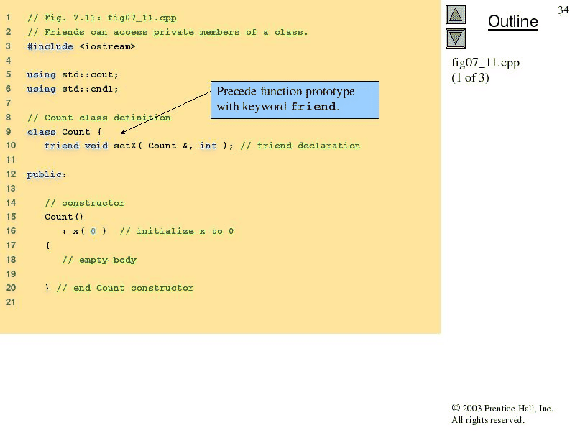Click the // empty body comment
The height and width of the screenshot is (431, 575).
(x=99, y=260)
